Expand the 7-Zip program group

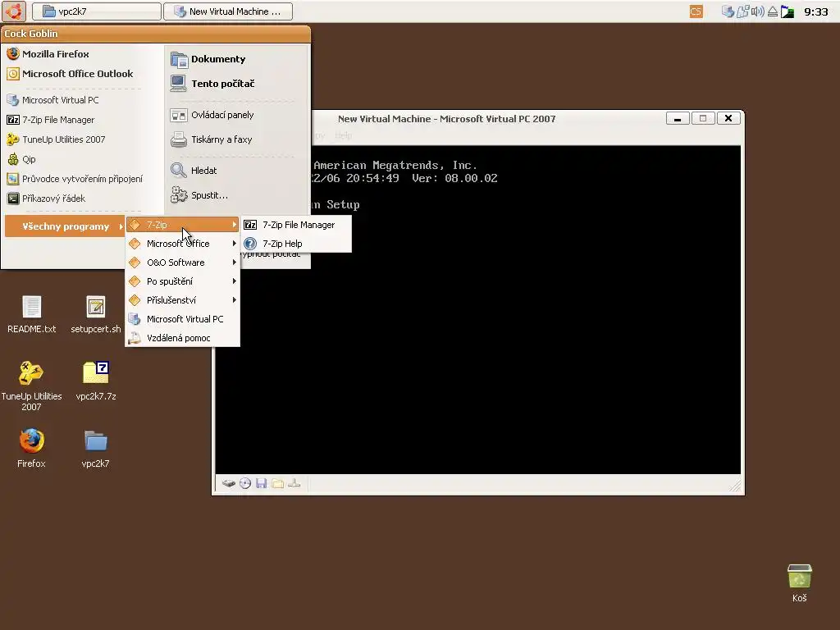(183, 225)
